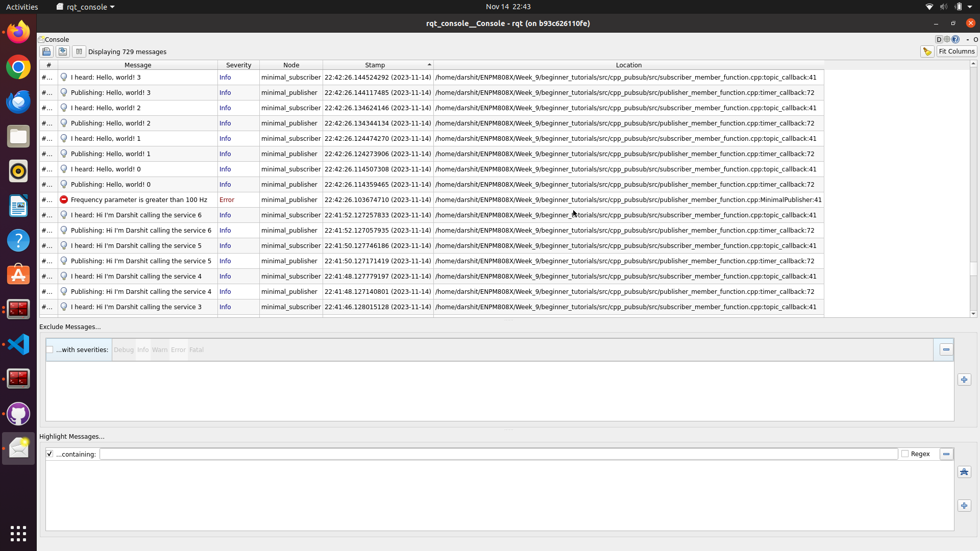Clear all messages with broom icon
Viewport: 980px width, 551px height.
coord(927,52)
